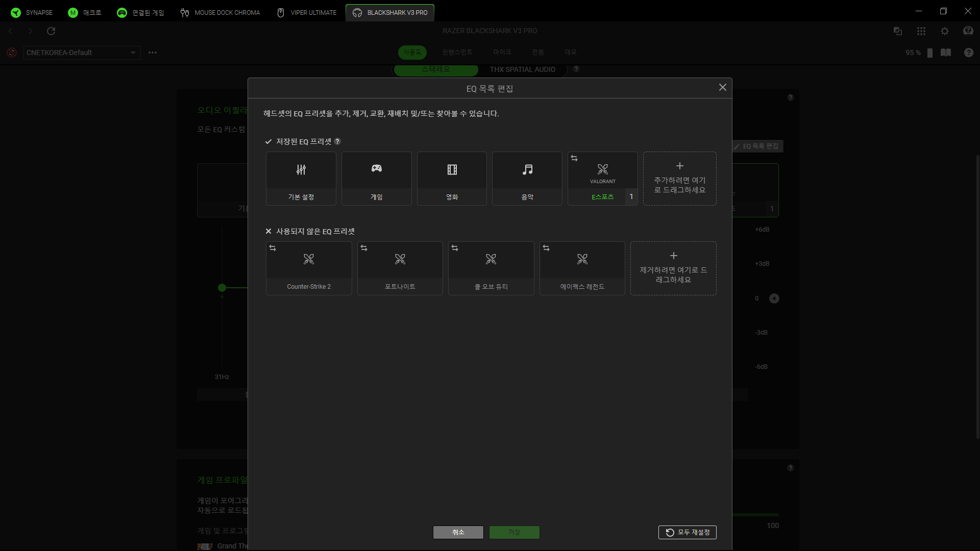Image resolution: width=980 pixels, height=551 pixels.
Task: Click the 게임 preset label
Action: [x=377, y=197]
